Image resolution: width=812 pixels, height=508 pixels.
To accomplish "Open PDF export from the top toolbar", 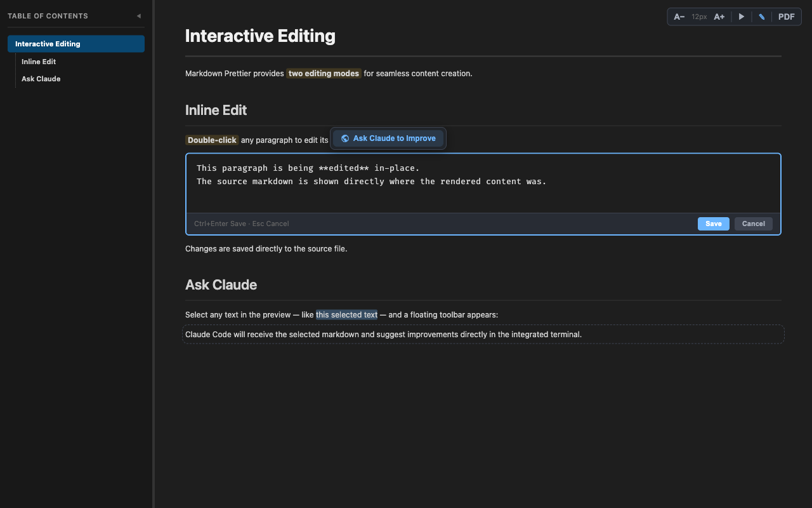I will pyautogui.click(x=786, y=17).
